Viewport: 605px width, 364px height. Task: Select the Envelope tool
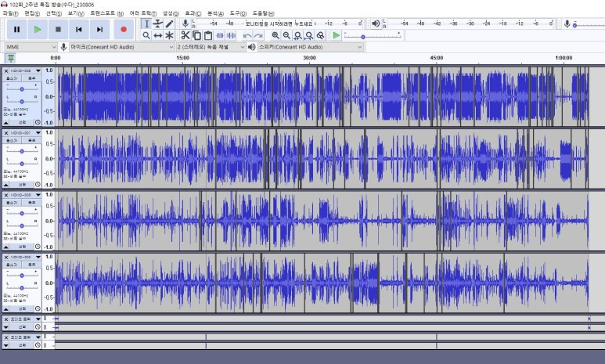coord(158,24)
